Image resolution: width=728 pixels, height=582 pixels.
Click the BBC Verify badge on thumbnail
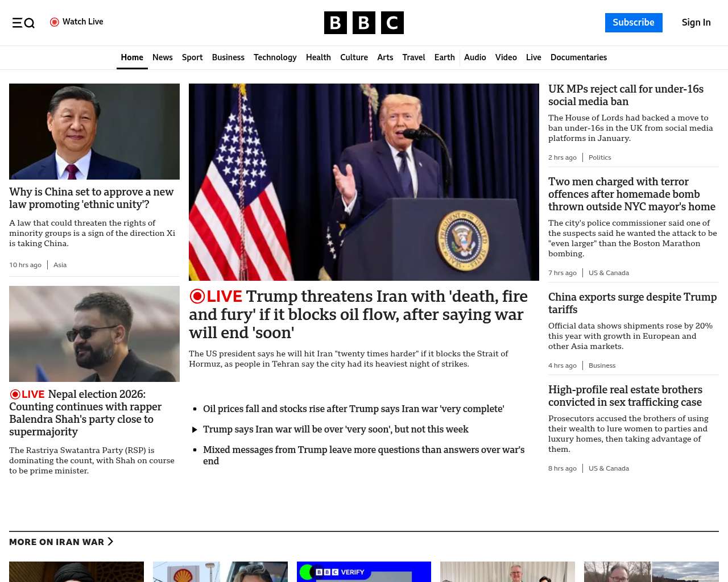340,572
